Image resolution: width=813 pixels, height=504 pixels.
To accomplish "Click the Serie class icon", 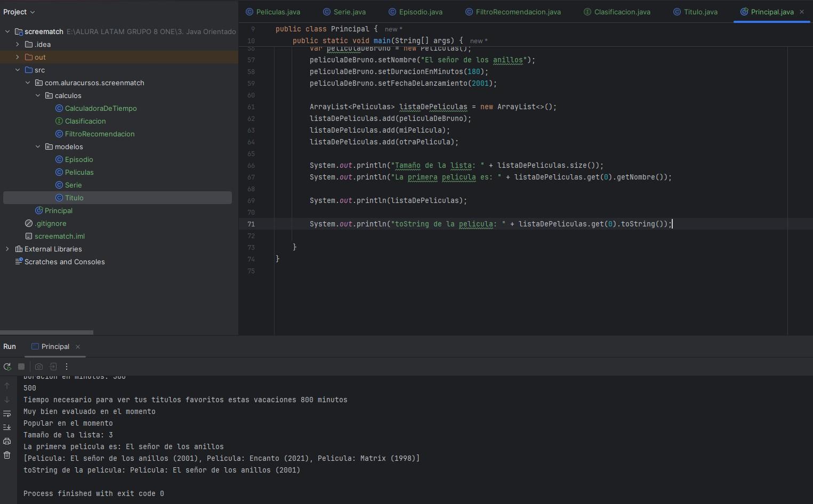I will click(x=59, y=185).
